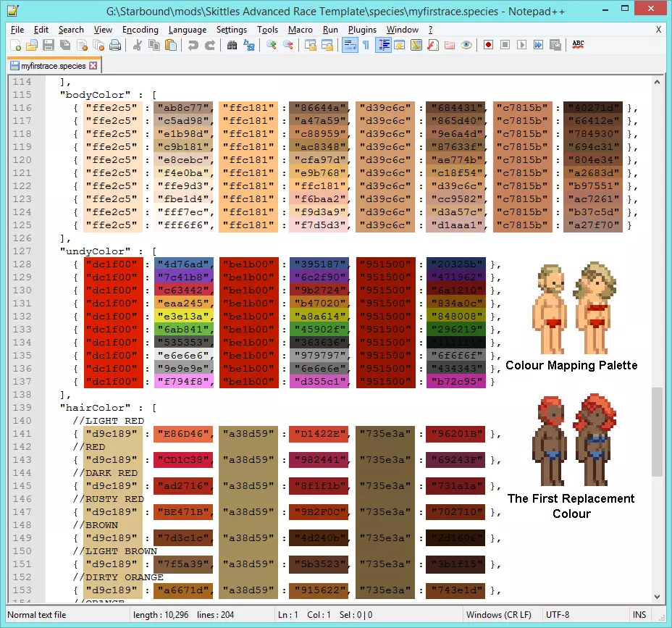Click the yellow "e3e13a" color swatch
Image resolution: width=672 pixels, height=628 pixels.
coord(184,317)
